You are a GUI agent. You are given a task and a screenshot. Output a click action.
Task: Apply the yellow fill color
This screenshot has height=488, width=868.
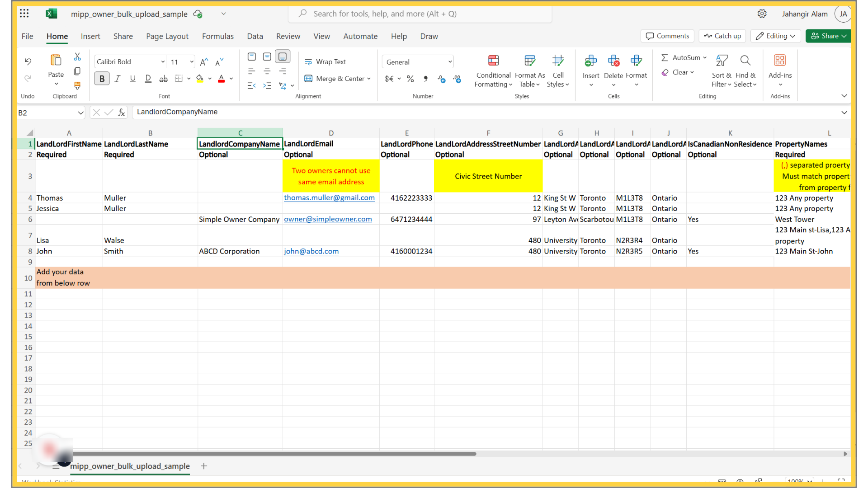200,79
